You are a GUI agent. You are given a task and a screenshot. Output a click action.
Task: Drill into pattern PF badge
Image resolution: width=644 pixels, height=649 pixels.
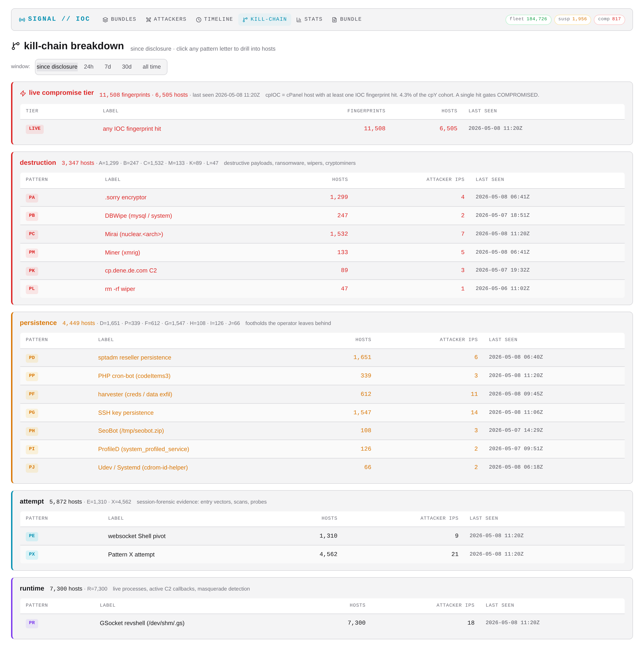click(32, 395)
